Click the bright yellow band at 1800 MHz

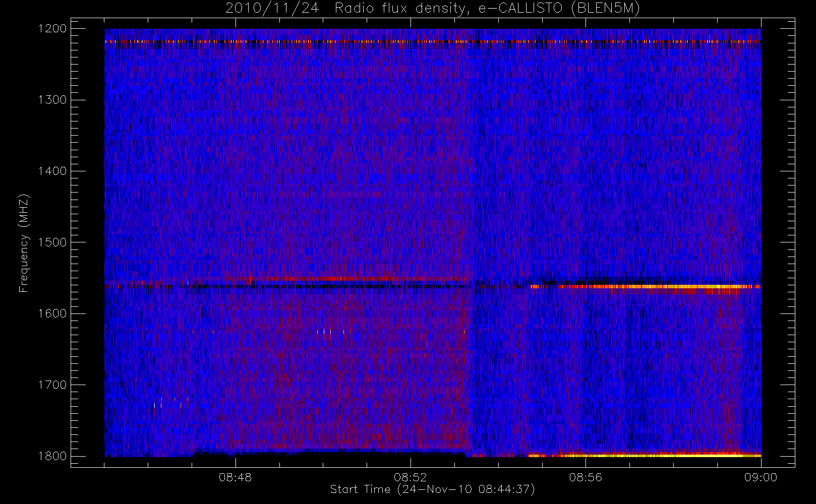pyautogui.click(x=644, y=455)
